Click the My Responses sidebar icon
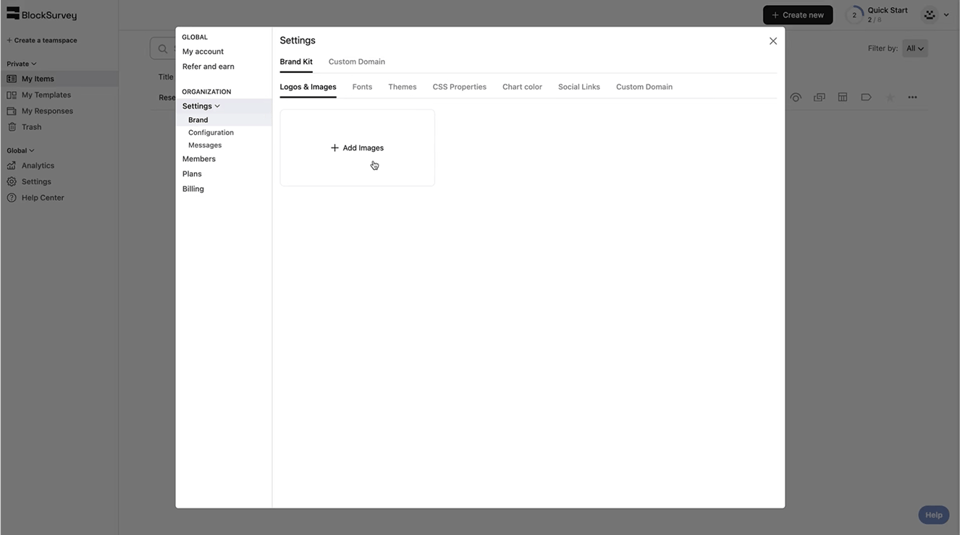Screen dimensions: 960x535 12,111
